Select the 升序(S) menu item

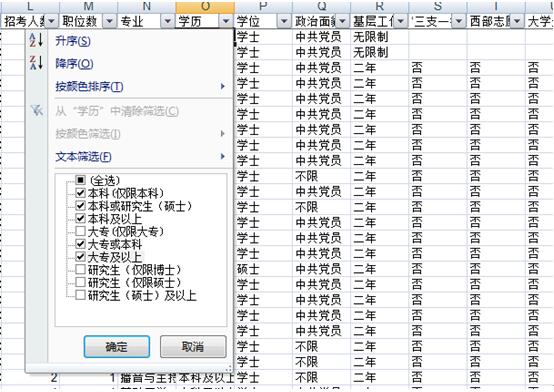coord(73,41)
